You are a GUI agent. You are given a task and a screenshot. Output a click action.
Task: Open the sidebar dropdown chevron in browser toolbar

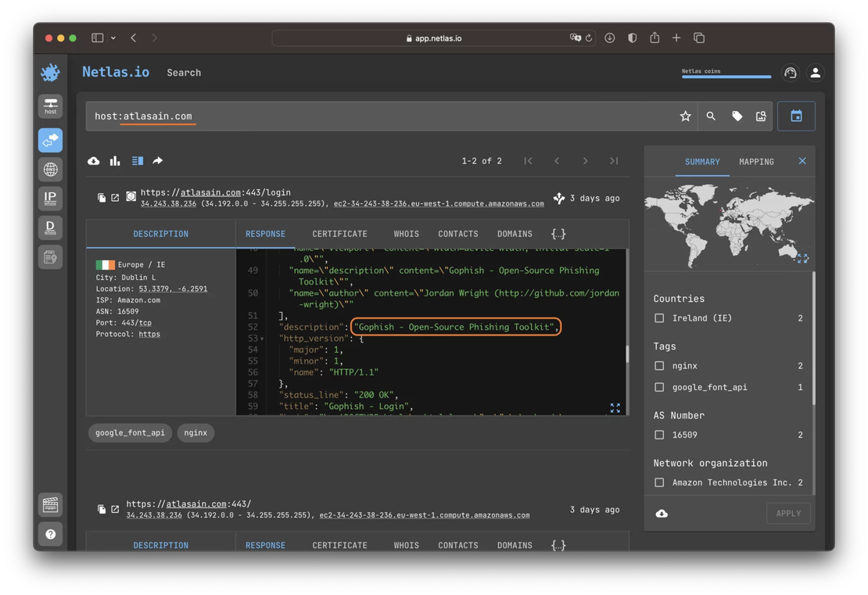[113, 38]
